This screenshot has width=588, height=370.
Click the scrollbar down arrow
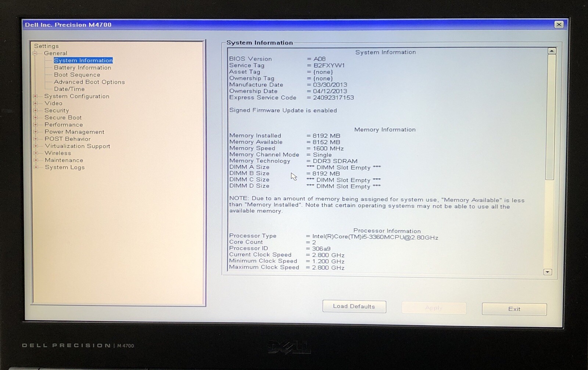coord(548,272)
